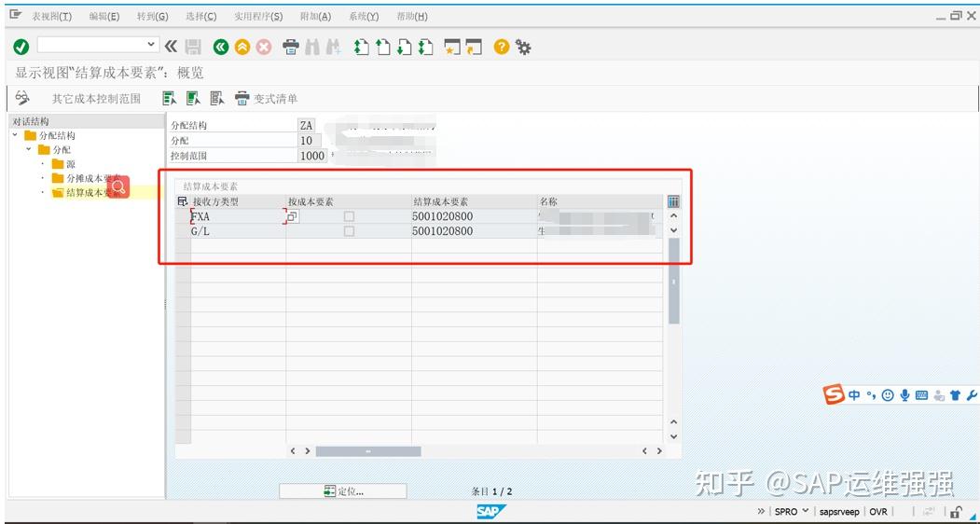Open the 表视图(T) menu
980x524 pixels.
tap(52, 16)
